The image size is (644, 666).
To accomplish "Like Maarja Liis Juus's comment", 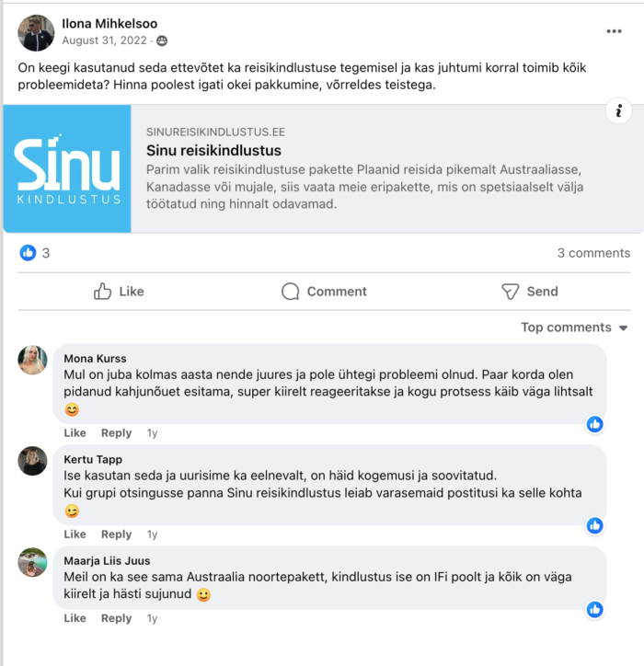I will 75,618.
